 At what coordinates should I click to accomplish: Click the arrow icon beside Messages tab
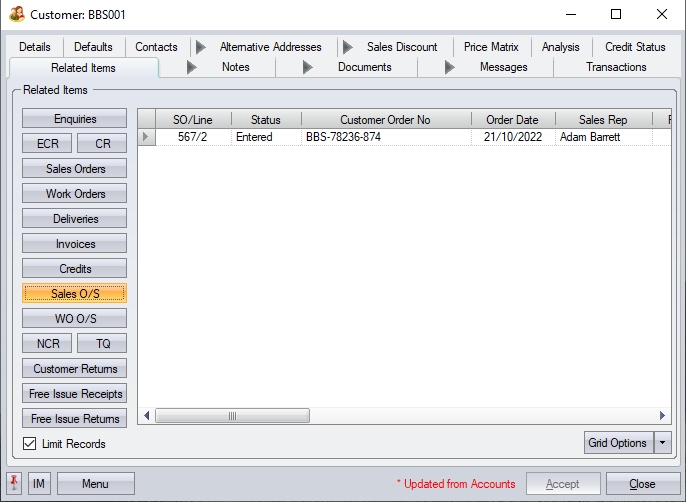pos(450,68)
